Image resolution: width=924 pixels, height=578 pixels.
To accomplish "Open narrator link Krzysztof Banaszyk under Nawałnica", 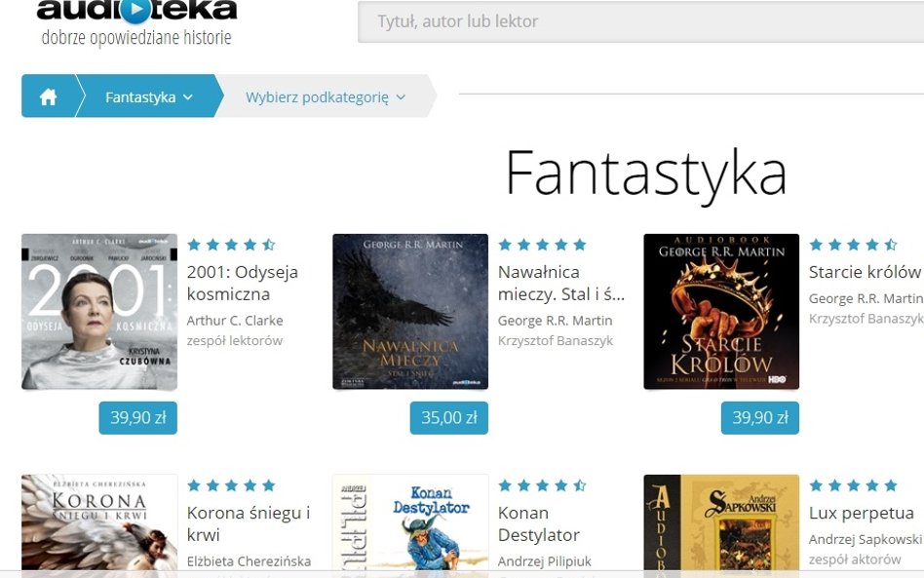I will pyautogui.click(x=556, y=340).
